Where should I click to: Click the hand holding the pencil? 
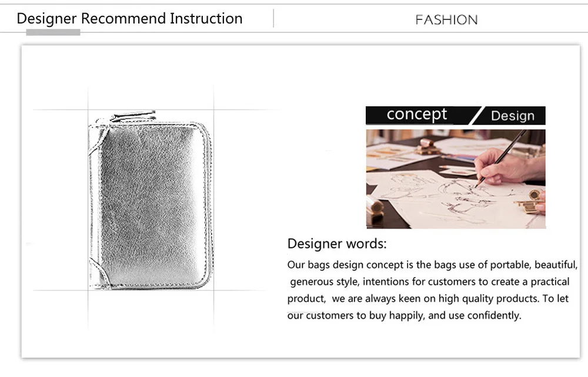pos(508,167)
